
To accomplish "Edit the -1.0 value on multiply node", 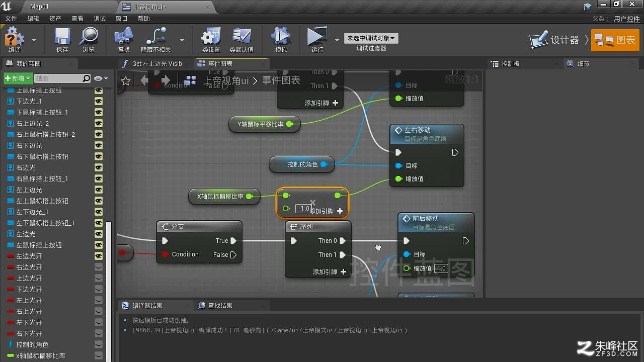I will pyautogui.click(x=303, y=209).
